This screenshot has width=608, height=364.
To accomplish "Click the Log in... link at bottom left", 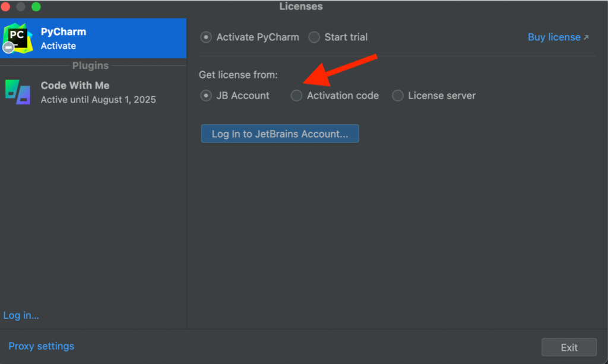I will [x=21, y=315].
